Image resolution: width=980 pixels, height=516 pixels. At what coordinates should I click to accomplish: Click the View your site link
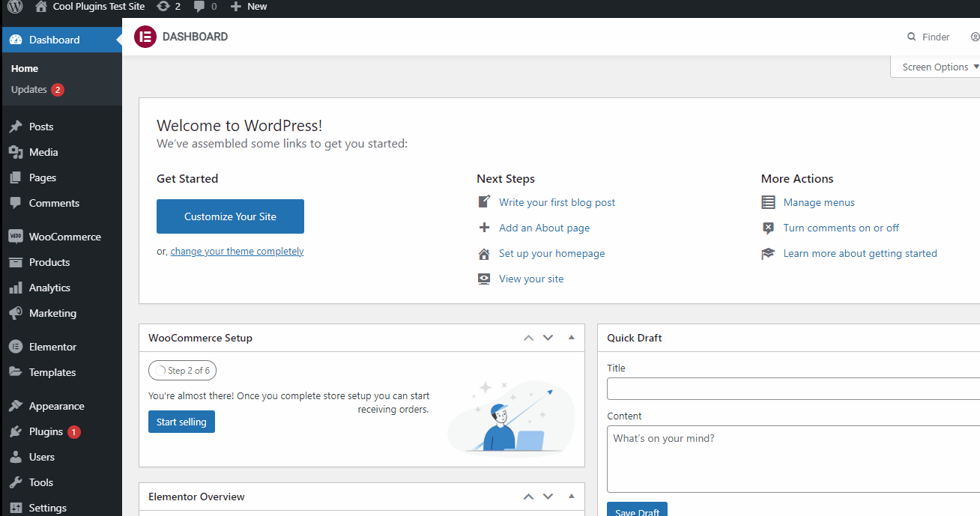[531, 279]
